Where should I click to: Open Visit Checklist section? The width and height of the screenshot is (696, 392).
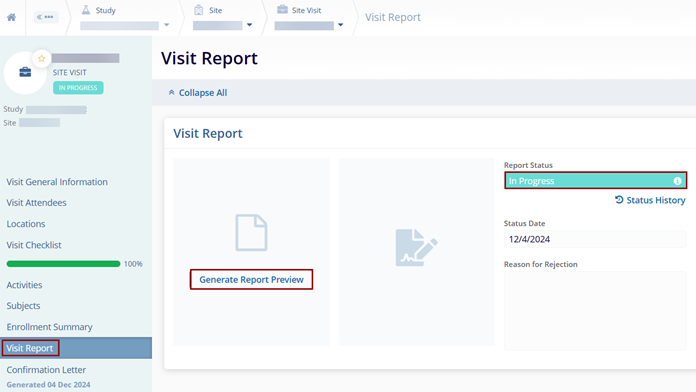pos(34,245)
